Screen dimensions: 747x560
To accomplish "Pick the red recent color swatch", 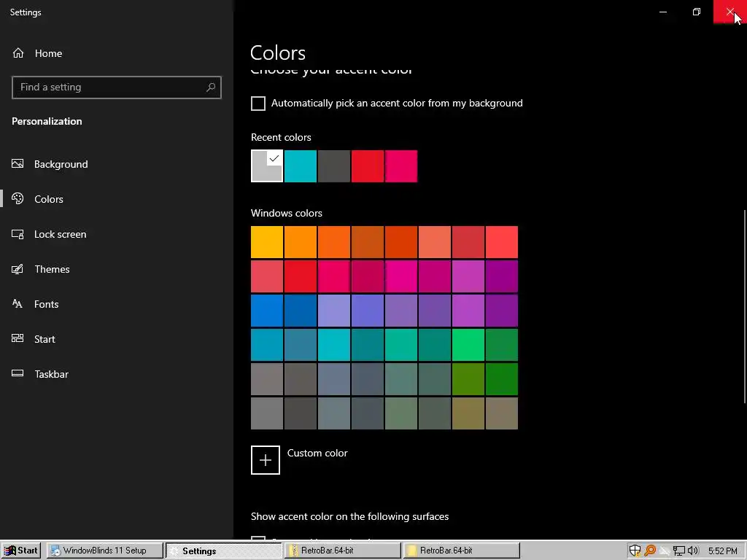I will pyautogui.click(x=368, y=166).
